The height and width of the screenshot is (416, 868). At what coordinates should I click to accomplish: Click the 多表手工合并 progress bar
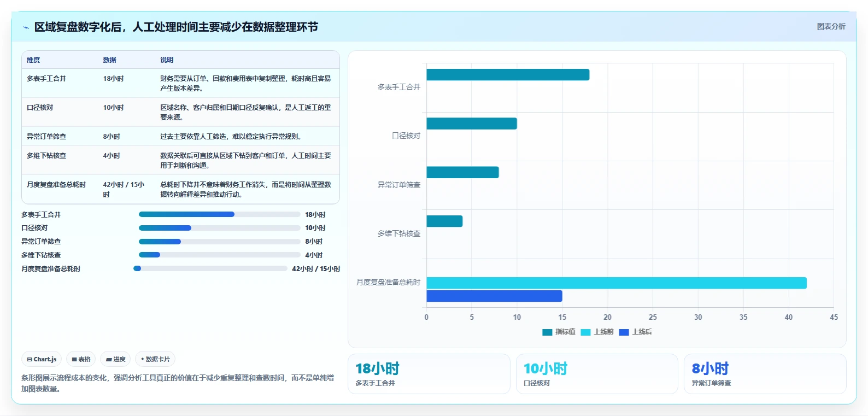point(219,214)
